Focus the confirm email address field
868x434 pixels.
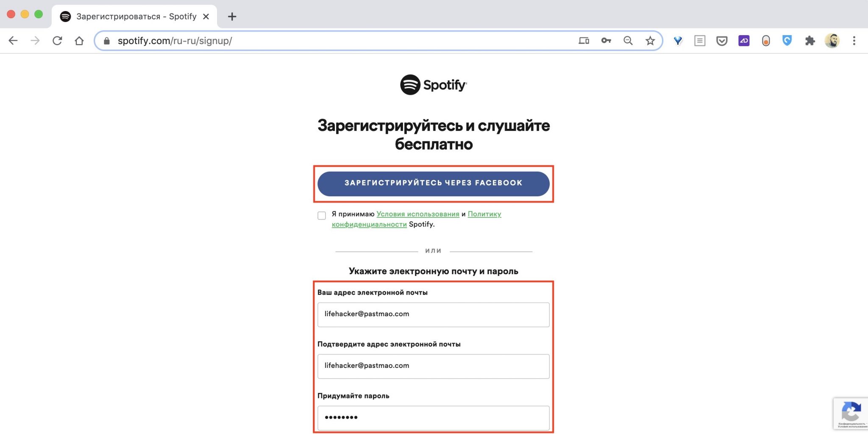pyautogui.click(x=433, y=366)
